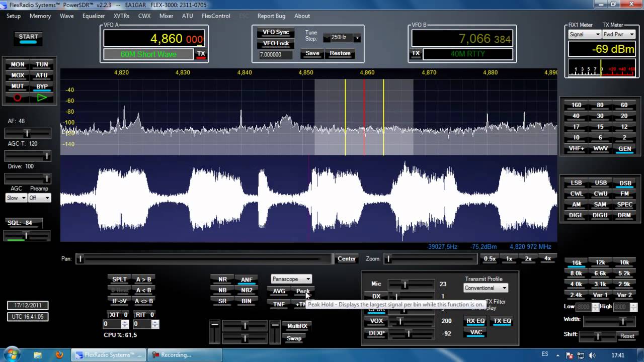This screenshot has width=644, height=362.
Task: Select AM mode button
Action: (x=576, y=205)
